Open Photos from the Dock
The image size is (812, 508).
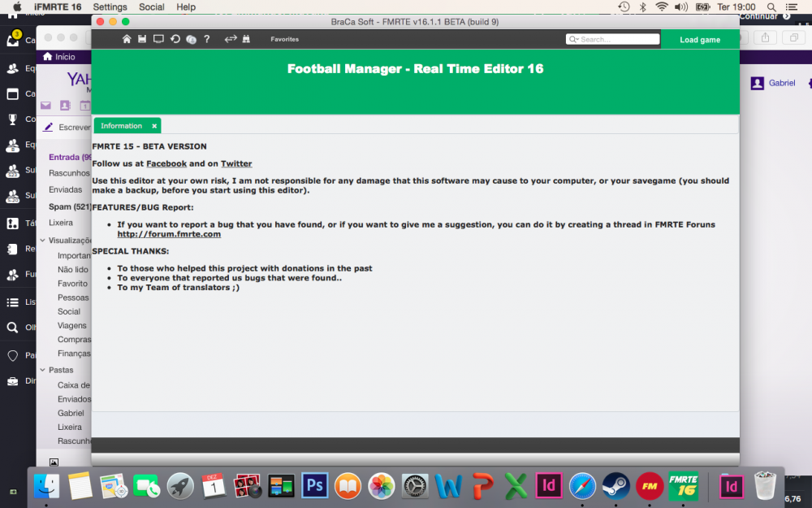pos(381,486)
